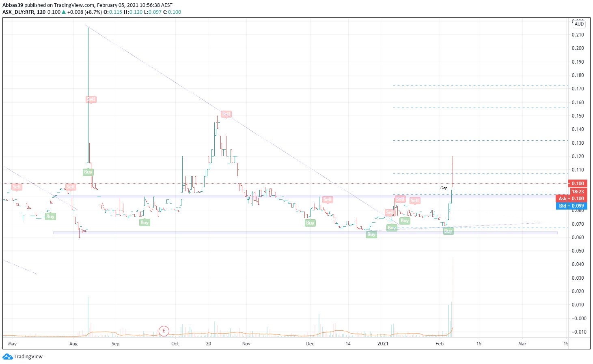593x364 pixels.
Task: Click the Oct time axis label
Action: (x=175, y=344)
